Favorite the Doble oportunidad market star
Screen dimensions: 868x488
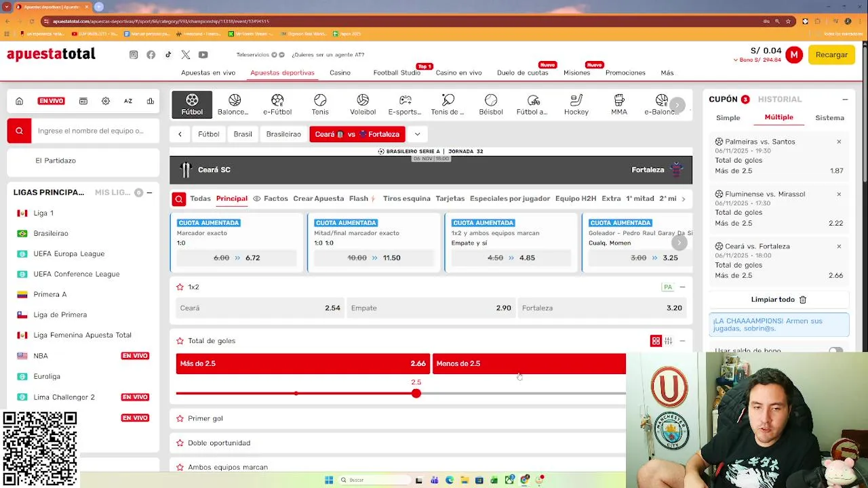[180, 443]
